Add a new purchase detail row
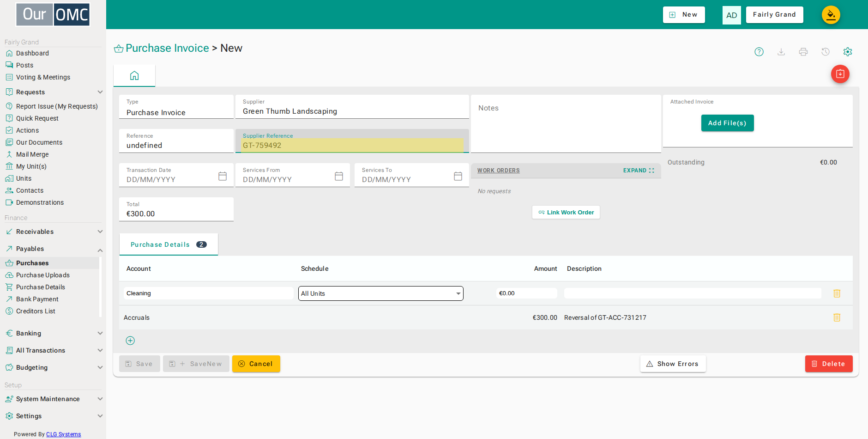Viewport: 868px width, 439px height. pyautogui.click(x=130, y=341)
